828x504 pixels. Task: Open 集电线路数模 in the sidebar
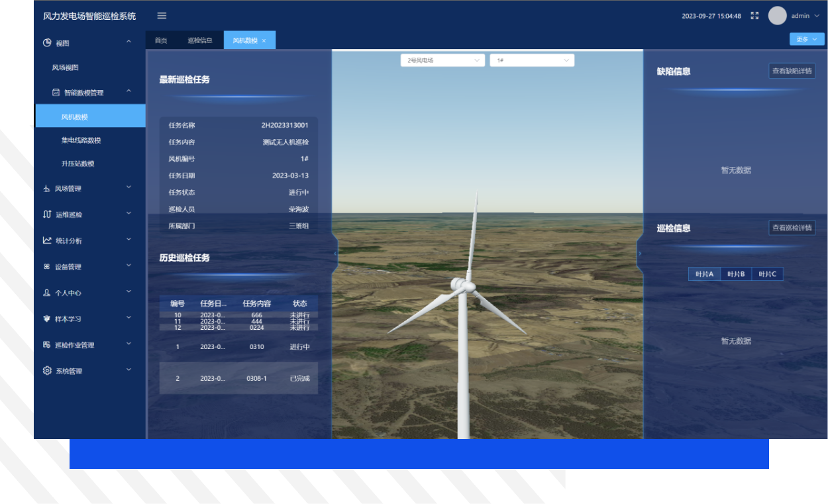(81, 140)
